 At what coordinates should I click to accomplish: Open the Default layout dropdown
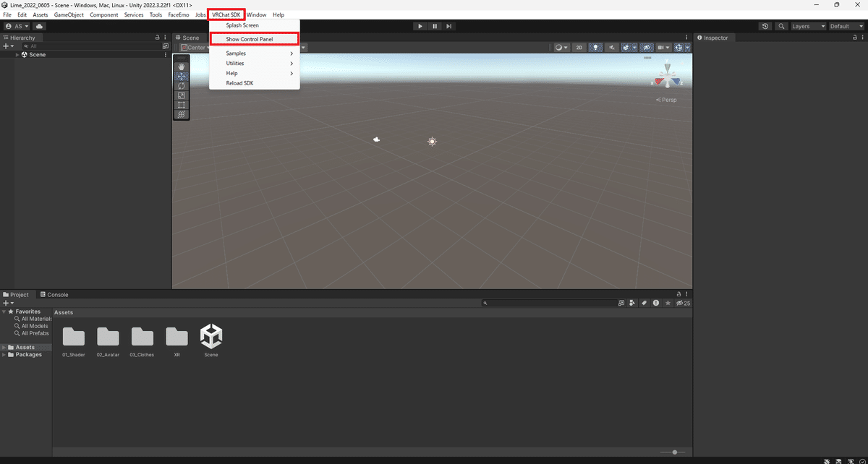tap(846, 26)
